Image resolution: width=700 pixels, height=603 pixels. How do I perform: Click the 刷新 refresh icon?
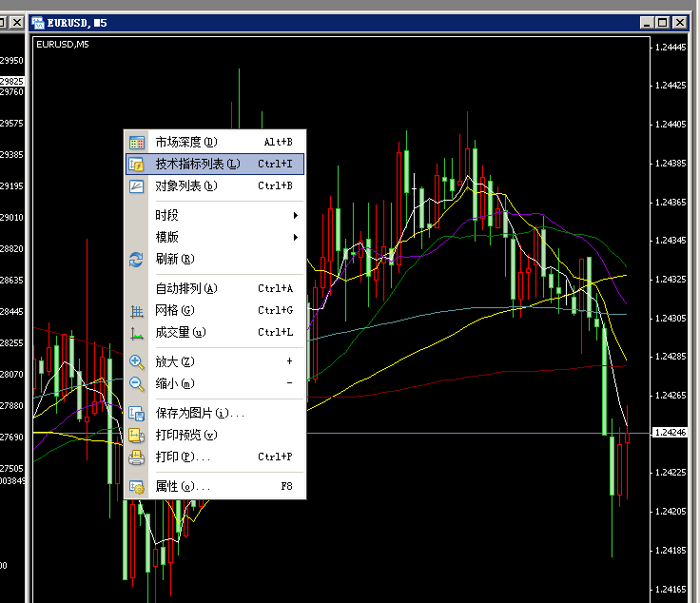[x=137, y=259]
